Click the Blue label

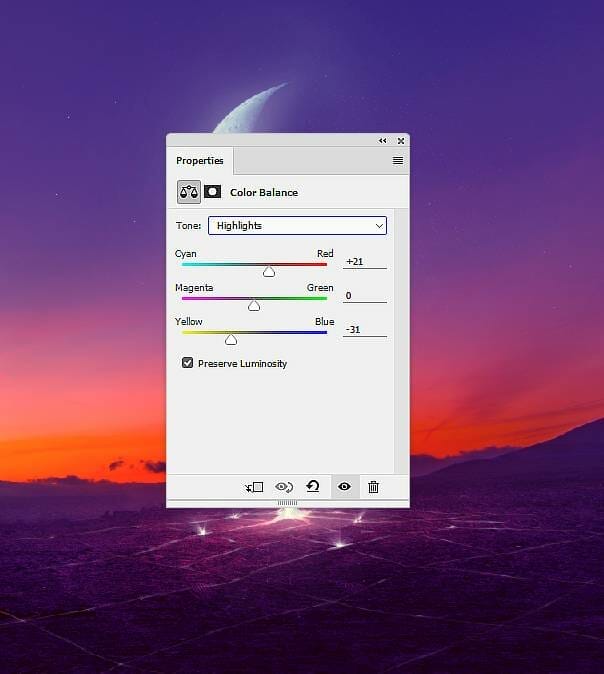[325, 322]
